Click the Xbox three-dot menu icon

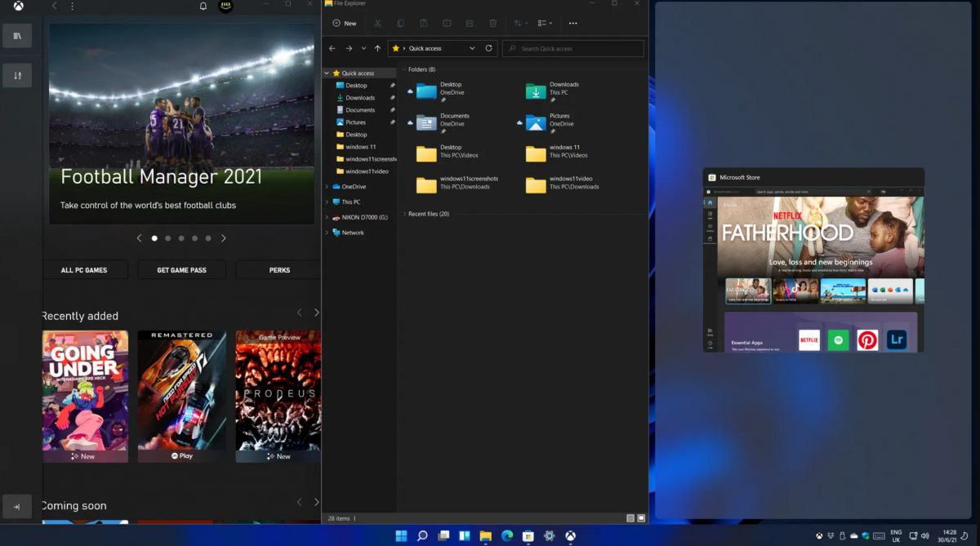(x=72, y=7)
